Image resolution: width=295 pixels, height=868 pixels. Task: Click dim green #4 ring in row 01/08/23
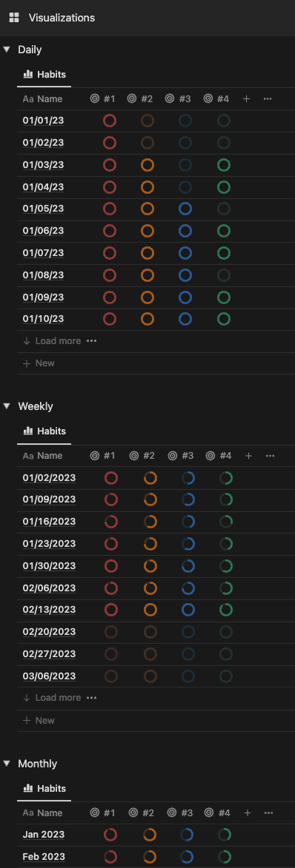coord(223,275)
